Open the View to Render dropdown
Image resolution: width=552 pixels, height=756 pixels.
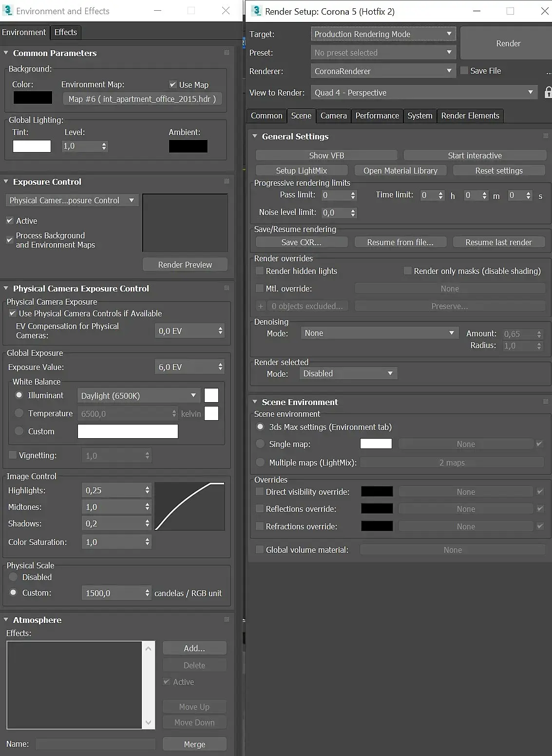point(424,92)
